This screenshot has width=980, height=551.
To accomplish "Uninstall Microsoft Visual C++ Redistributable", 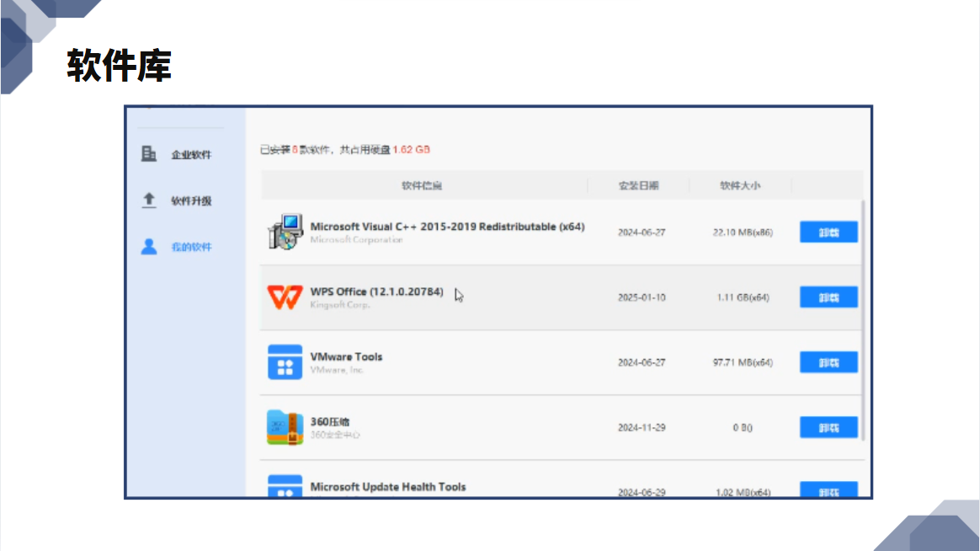I will pos(828,232).
